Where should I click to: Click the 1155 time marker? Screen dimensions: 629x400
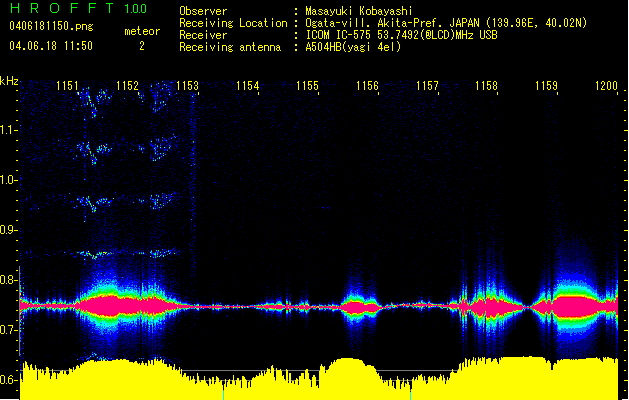[x=307, y=85]
